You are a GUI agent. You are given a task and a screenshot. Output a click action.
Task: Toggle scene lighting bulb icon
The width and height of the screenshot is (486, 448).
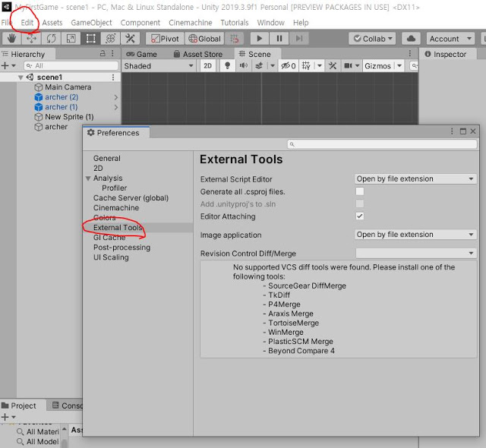[x=227, y=66]
